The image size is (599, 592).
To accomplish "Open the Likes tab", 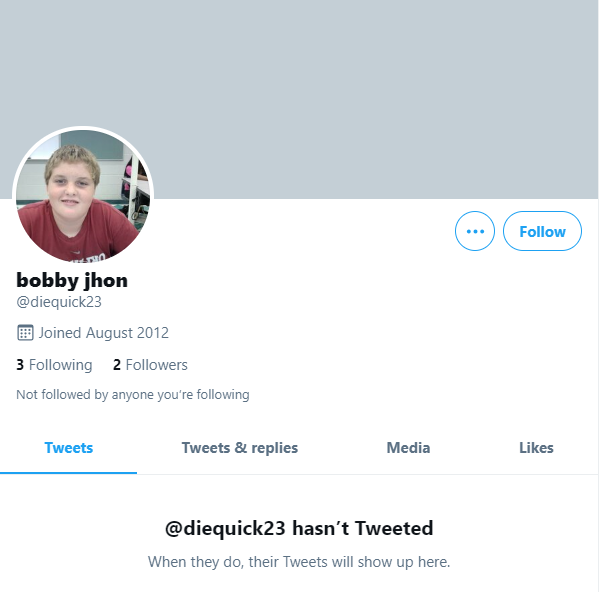I will coord(536,448).
